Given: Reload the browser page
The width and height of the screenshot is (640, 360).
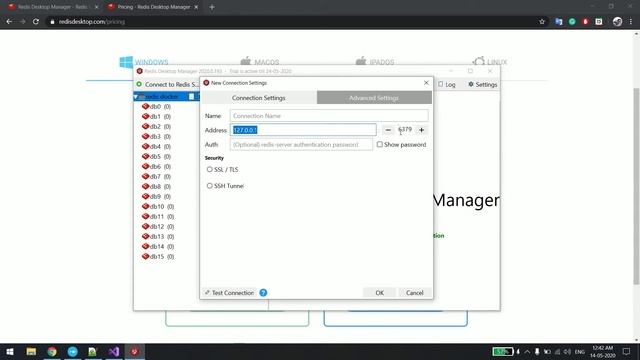Looking at the screenshot, I should point(36,22).
